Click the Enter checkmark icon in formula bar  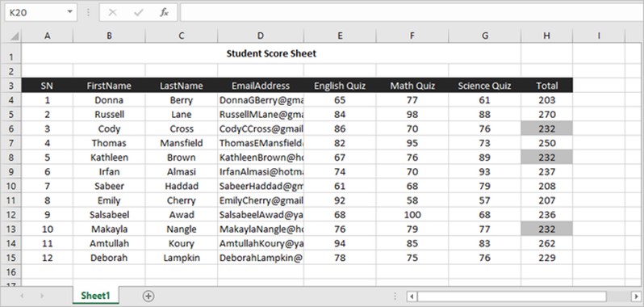[139, 13]
